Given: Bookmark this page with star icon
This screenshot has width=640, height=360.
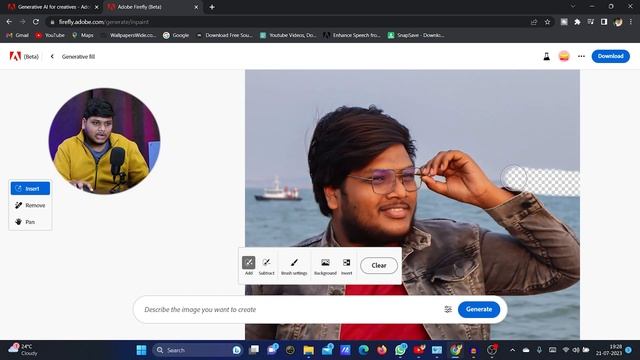Looking at the screenshot, I should (547, 22).
